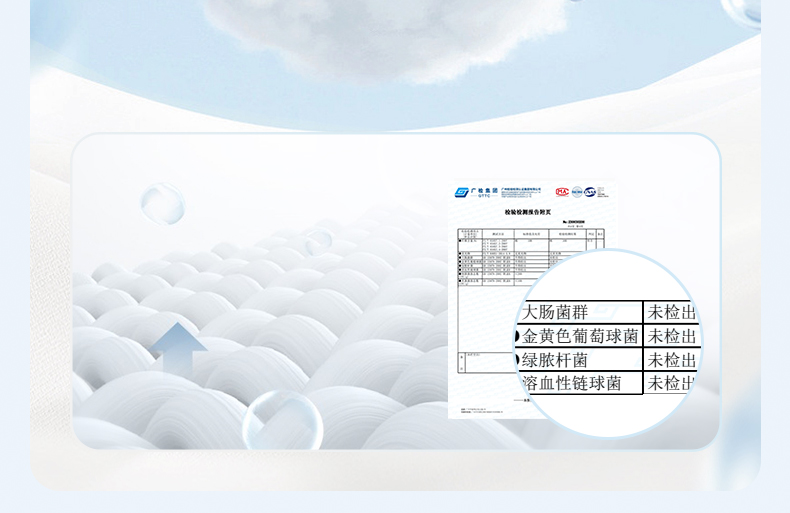Click 未检出 result beside 溶血性链球菌
Viewport: 790px width, 513px height.
(x=671, y=384)
